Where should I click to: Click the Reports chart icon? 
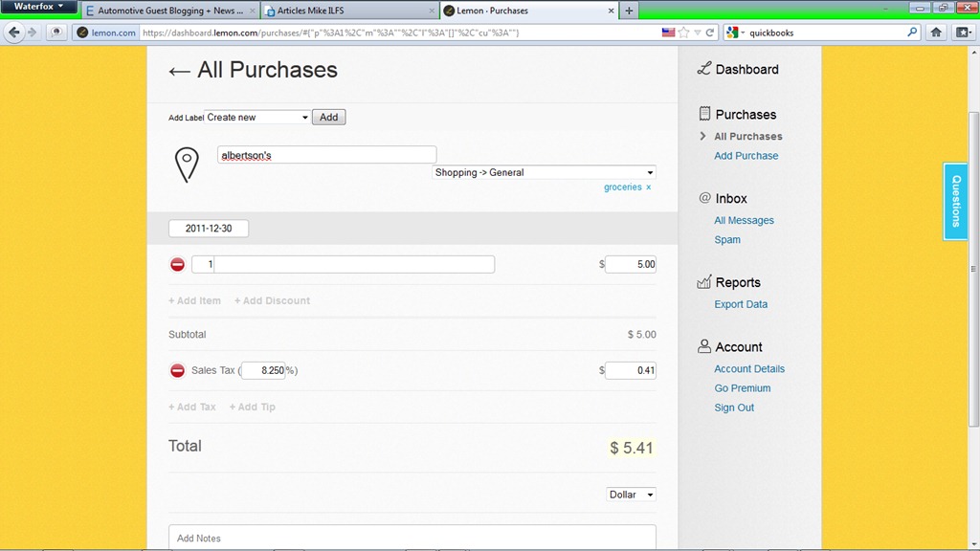coord(704,282)
